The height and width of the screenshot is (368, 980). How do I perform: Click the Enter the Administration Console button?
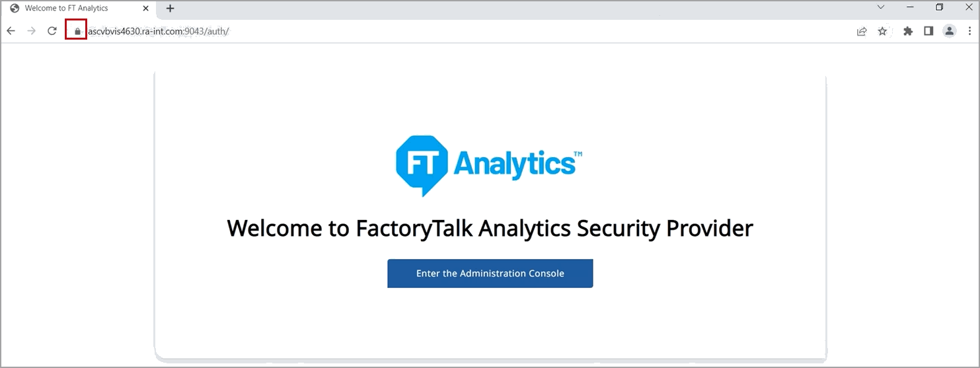tap(490, 274)
